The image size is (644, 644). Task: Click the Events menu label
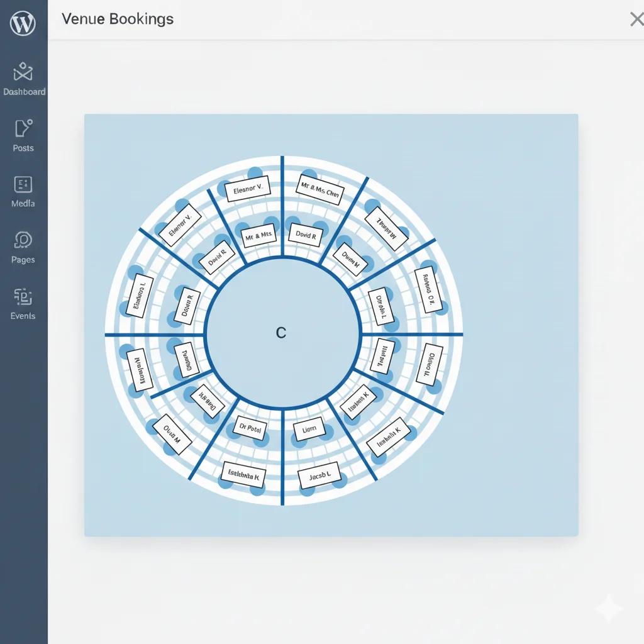(23, 316)
